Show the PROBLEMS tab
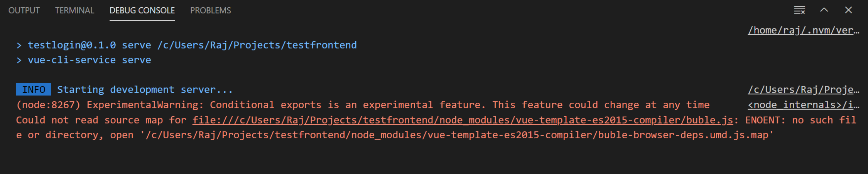868x174 pixels. 211,10
